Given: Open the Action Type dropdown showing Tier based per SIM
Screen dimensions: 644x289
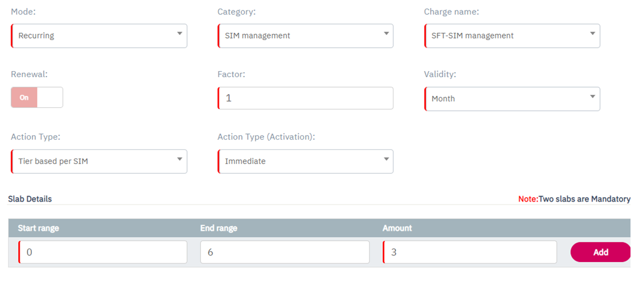Looking at the screenshot, I should point(99,161).
